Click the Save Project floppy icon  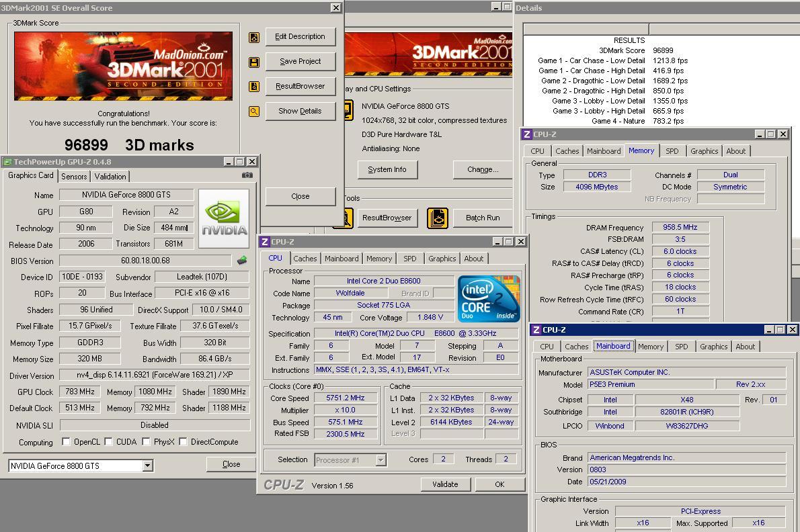click(x=254, y=62)
